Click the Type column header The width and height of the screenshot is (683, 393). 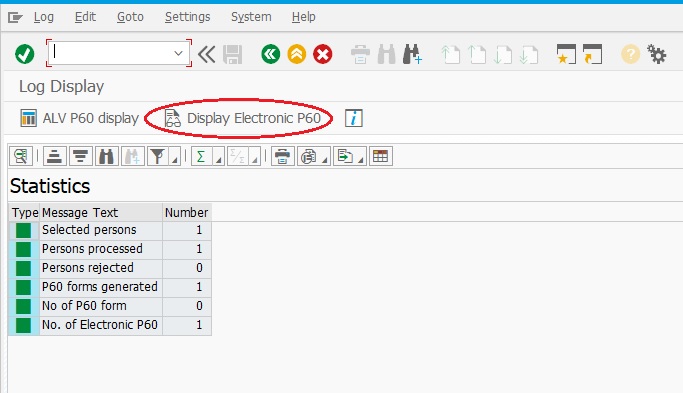24,213
